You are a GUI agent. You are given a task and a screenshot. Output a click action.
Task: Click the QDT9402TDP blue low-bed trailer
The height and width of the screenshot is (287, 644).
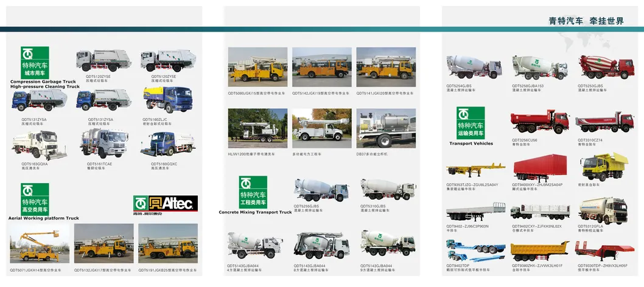click(475, 251)
